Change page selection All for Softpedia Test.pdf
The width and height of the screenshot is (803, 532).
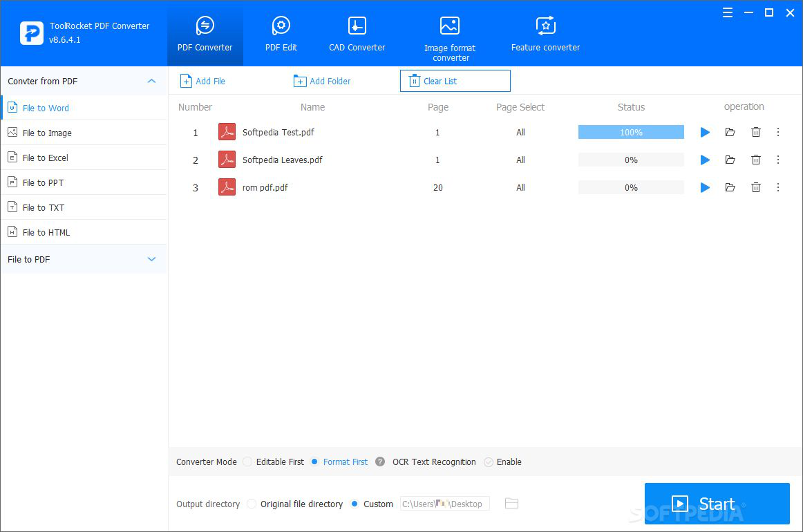tap(520, 132)
